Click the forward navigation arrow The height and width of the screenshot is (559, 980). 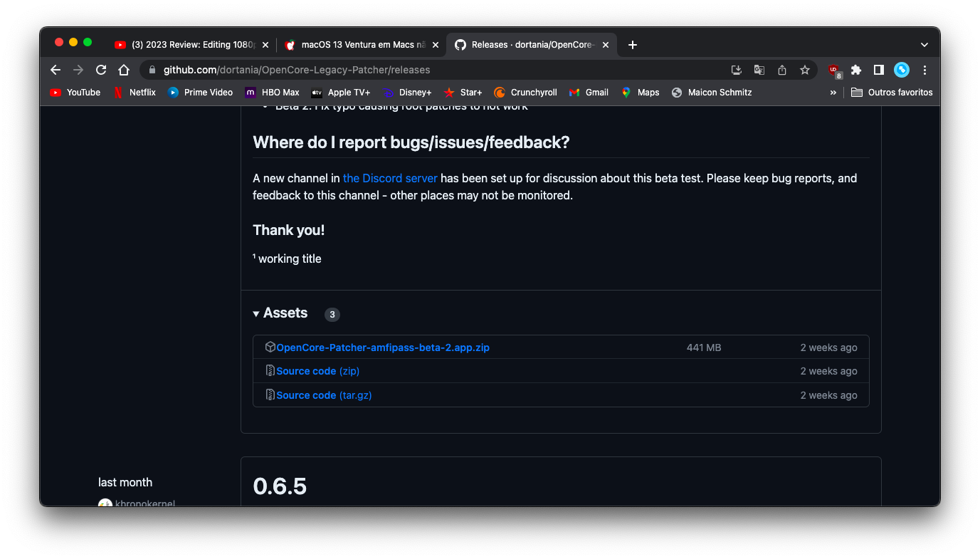coord(78,70)
